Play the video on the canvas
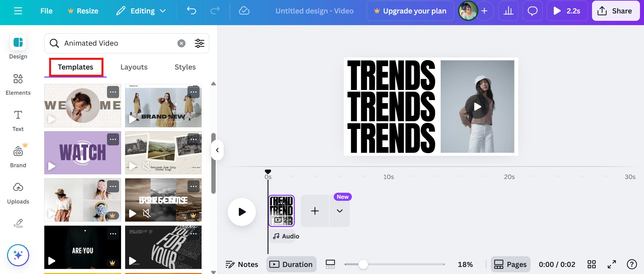The image size is (644, 274). pos(477,107)
